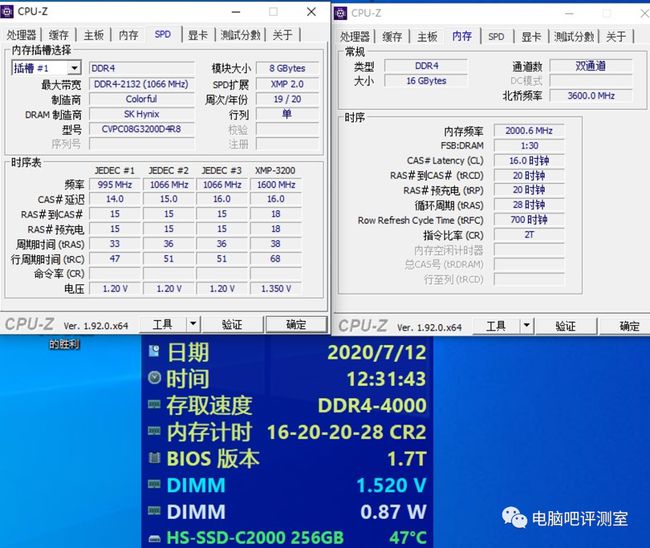Click the 16 GBytes size field
The height and width of the screenshot is (548, 650).
coord(426,81)
